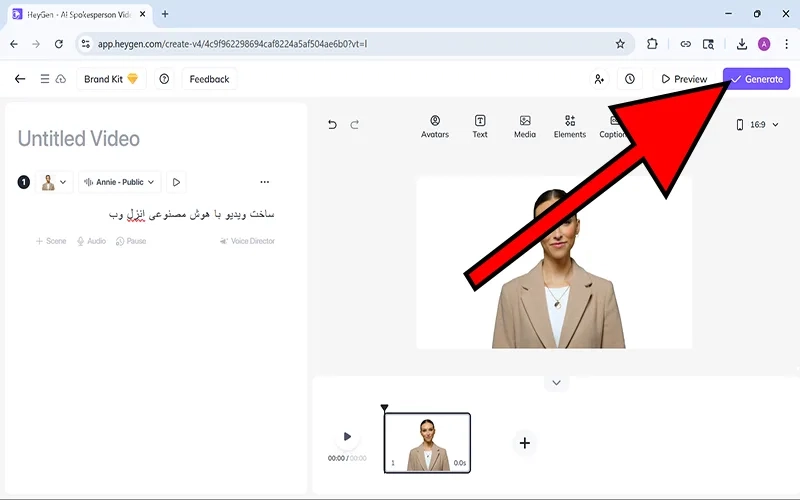Open the Chrome three-dot menu

[x=786, y=44]
